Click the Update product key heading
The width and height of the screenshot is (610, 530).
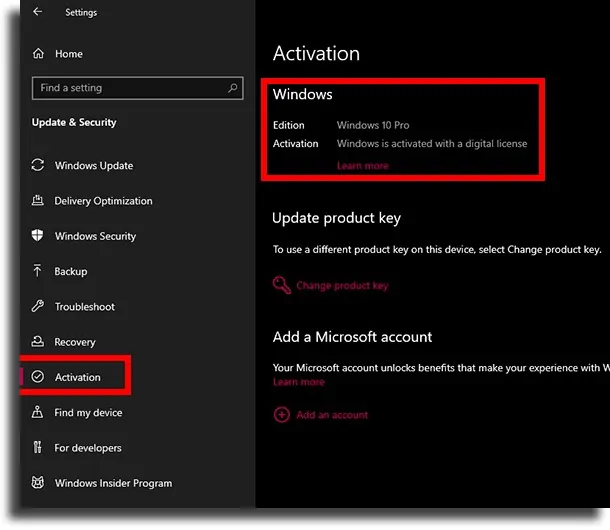tap(337, 218)
